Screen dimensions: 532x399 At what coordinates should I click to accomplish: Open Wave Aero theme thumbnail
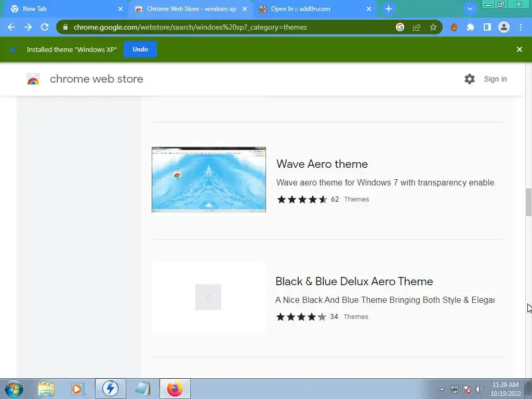209,180
